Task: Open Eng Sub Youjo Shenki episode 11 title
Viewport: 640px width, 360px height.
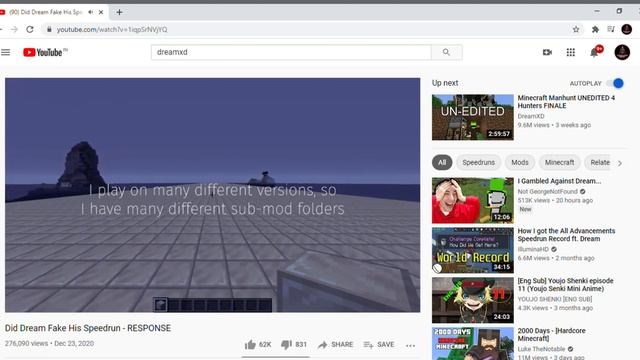Action: pyautogui.click(x=565, y=284)
